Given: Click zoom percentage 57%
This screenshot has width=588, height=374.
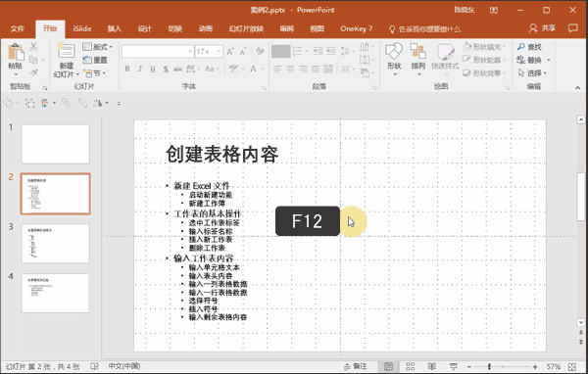Looking at the screenshot, I should 553,366.
